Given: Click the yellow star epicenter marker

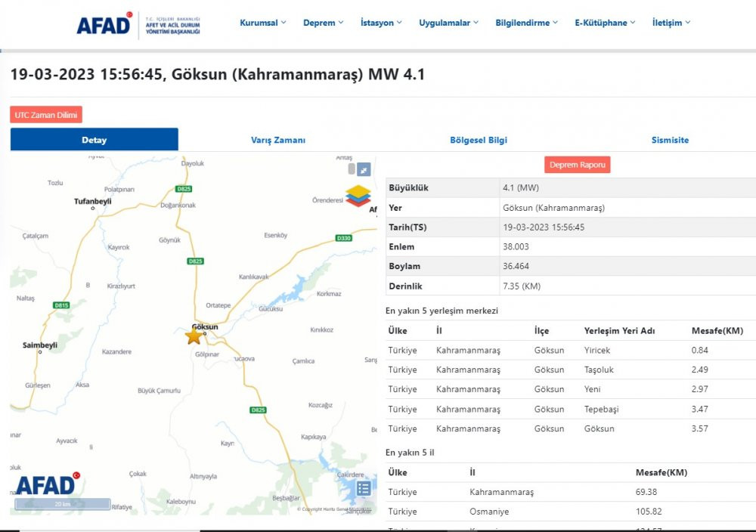Looking at the screenshot, I should click(x=194, y=336).
